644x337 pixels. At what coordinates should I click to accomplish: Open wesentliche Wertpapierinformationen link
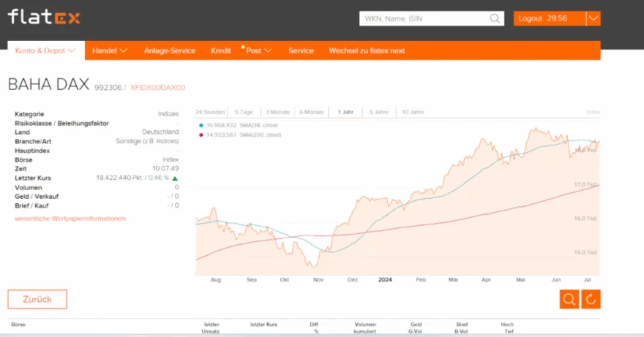[70, 219]
